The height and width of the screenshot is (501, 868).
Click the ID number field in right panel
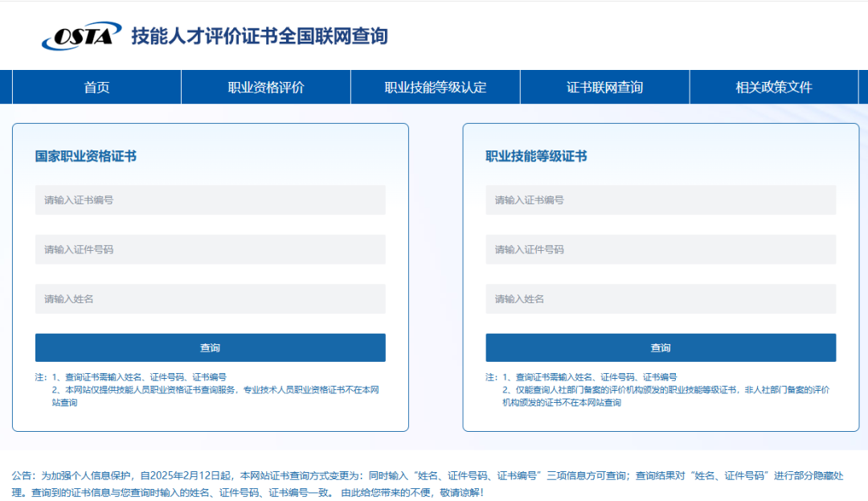pos(661,249)
